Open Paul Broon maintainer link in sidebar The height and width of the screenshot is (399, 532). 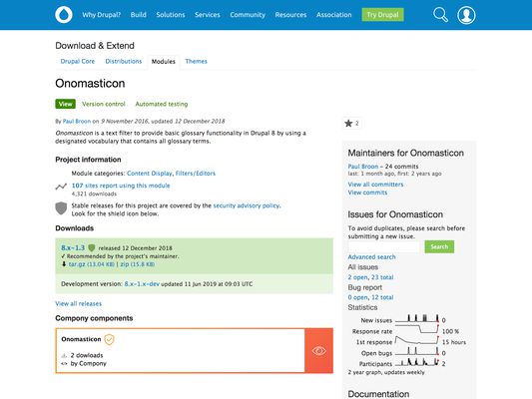coord(363,167)
